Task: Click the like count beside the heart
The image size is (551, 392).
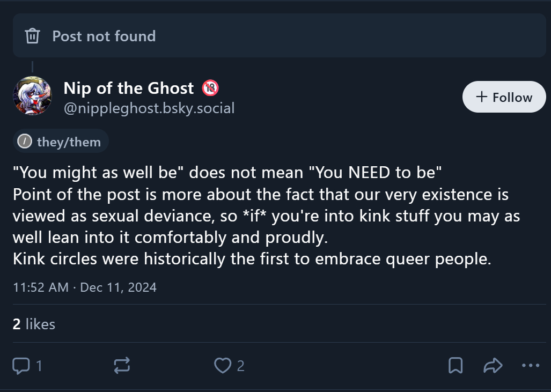Action: 240,366
